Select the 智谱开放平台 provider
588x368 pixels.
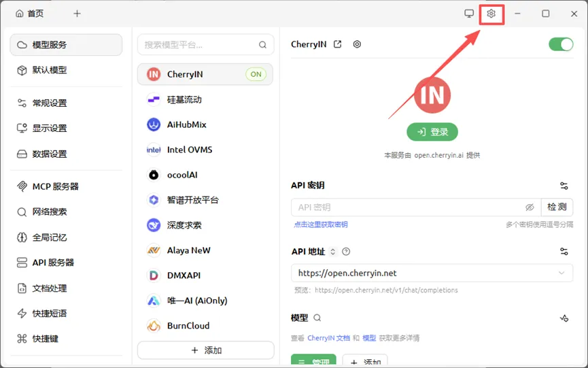(x=205, y=200)
